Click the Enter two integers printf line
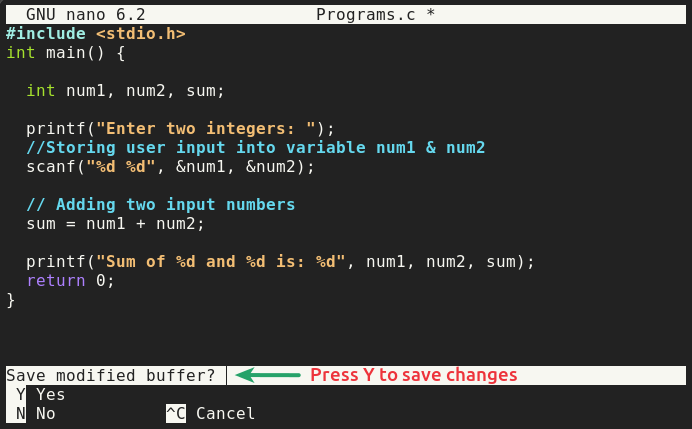 [x=181, y=129]
